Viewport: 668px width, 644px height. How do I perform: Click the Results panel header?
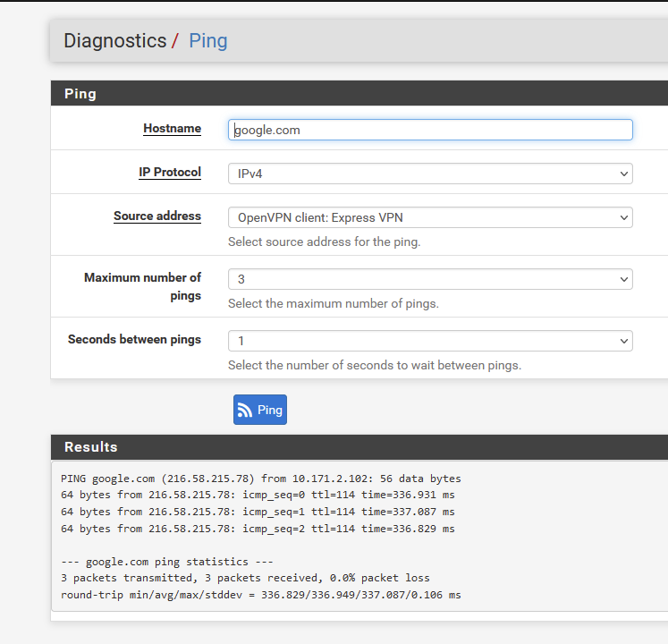coord(359,447)
